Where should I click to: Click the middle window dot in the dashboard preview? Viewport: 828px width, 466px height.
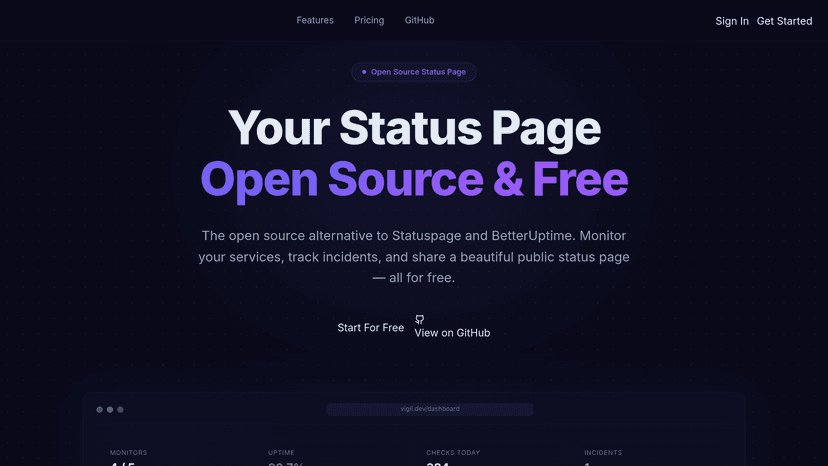click(110, 409)
